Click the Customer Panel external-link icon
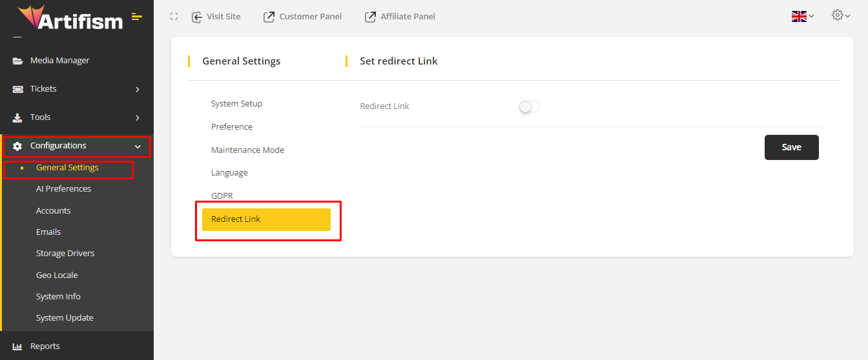 pyautogui.click(x=269, y=17)
